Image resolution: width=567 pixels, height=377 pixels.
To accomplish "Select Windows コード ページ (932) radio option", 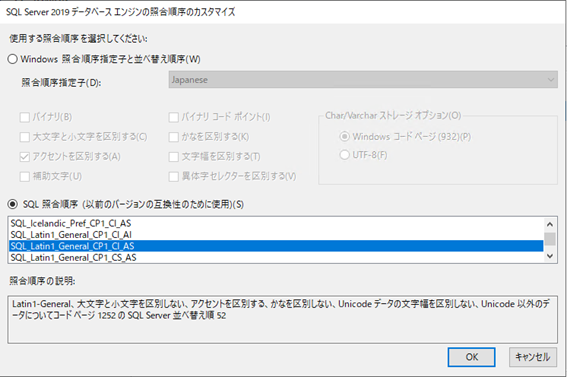I will coord(344,137).
